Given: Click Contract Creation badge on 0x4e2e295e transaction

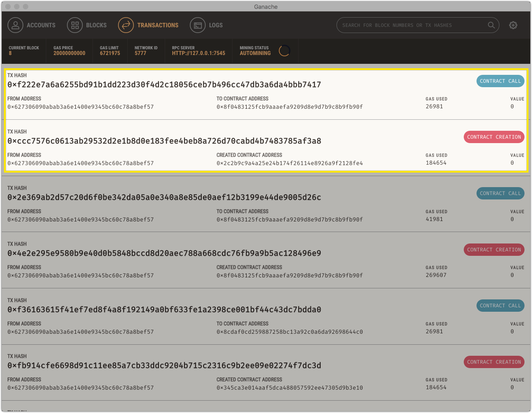Looking at the screenshot, I should 494,250.
